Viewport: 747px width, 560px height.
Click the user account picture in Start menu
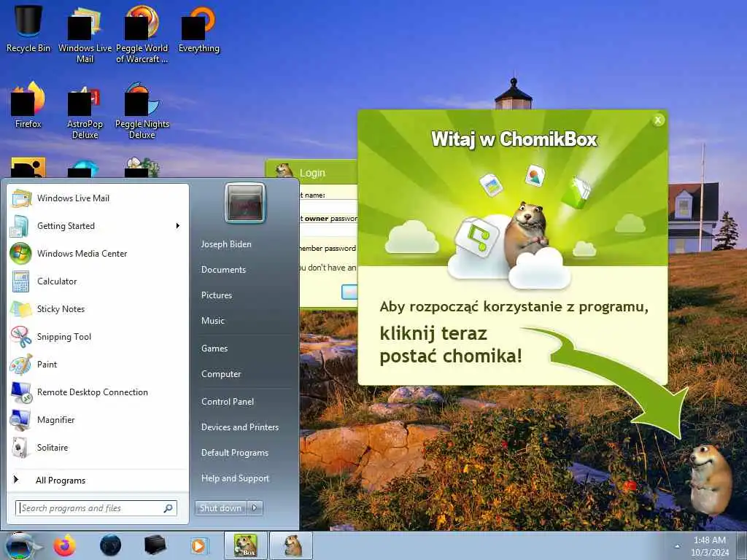[245, 203]
